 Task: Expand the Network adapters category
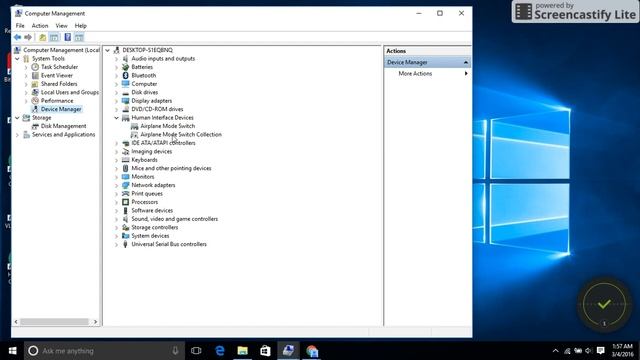tap(116, 185)
